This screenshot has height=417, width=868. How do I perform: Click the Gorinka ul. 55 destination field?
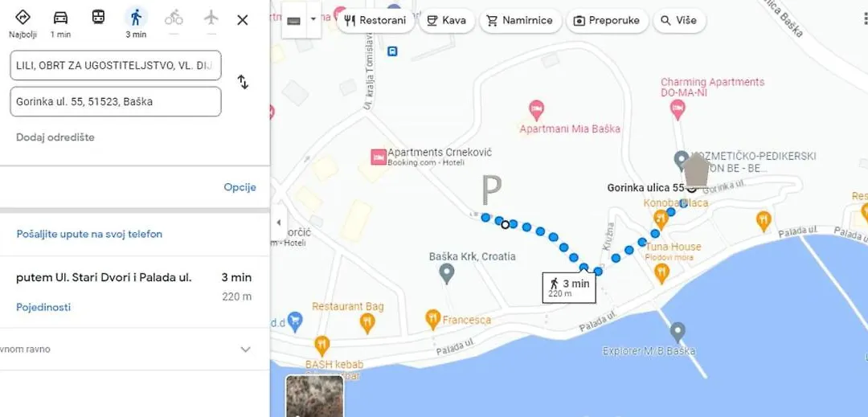coord(116,102)
